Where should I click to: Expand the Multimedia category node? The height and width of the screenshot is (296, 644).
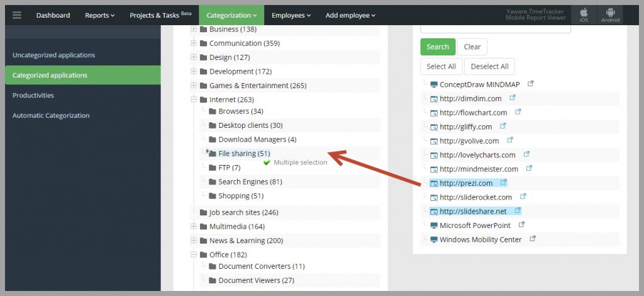[x=194, y=226]
